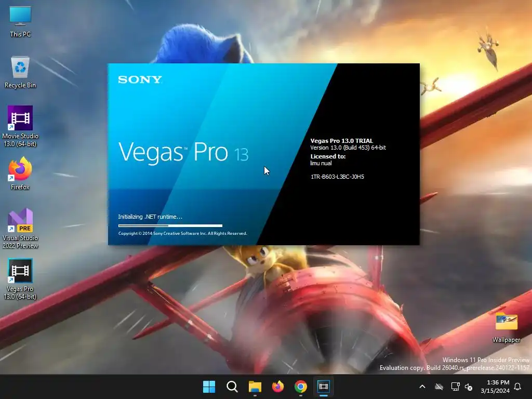532x399 pixels.
Task: Launch Google Chrome from the taskbar
Action: (301, 387)
